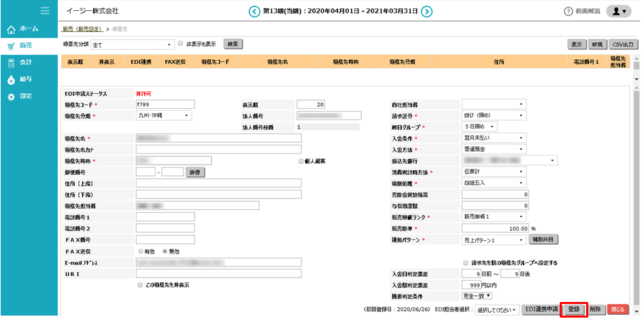Click the 得意先名 input field
This screenshot has width=644, height=321.
click(x=218, y=138)
